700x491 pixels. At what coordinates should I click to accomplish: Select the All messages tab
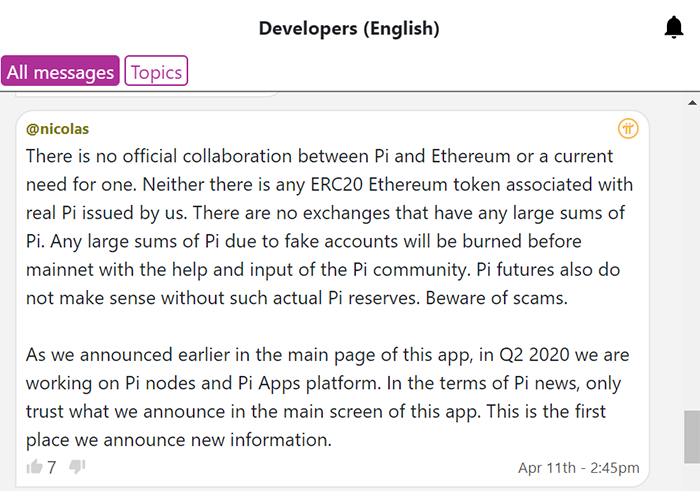(60, 71)
